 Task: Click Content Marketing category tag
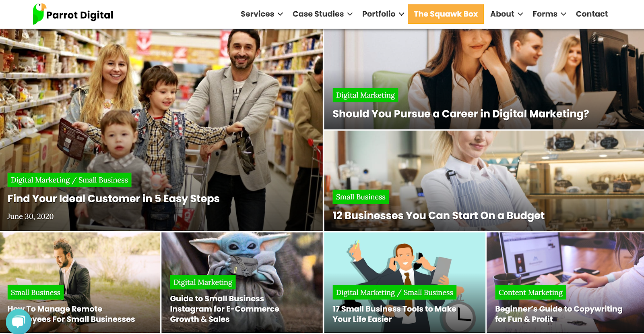pyautogui.click(x=530, y=293)
